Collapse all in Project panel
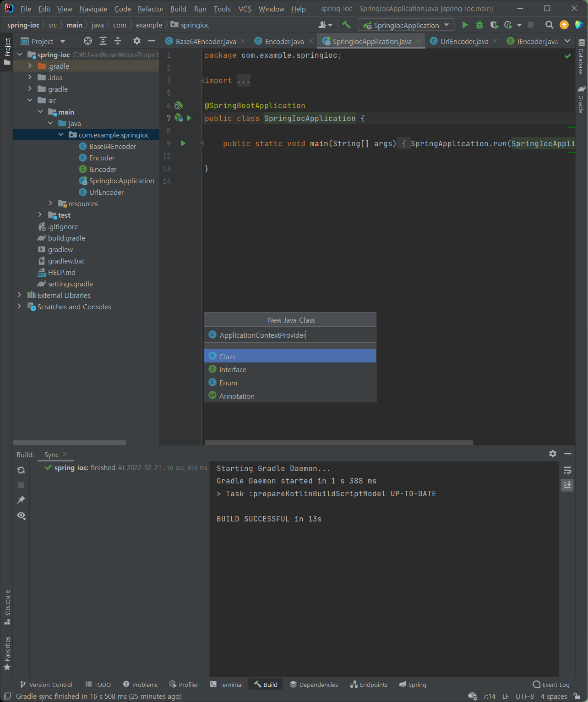This screenshot has height=702, width=588. pyautogui.click(x=118, y=41)
